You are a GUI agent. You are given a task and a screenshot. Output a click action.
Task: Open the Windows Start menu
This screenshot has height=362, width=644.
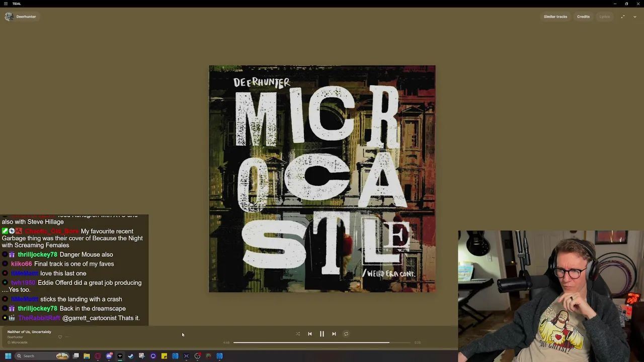(8, 356)
